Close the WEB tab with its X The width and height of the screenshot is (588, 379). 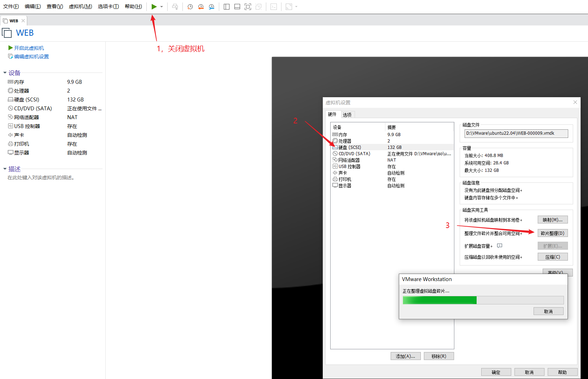tap(23, 21)
